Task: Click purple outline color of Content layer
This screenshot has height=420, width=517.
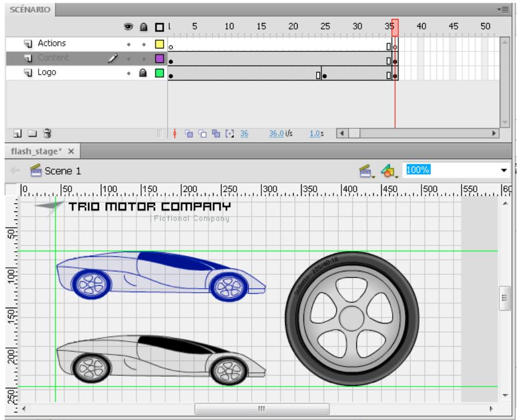Action: click(159, 58)
